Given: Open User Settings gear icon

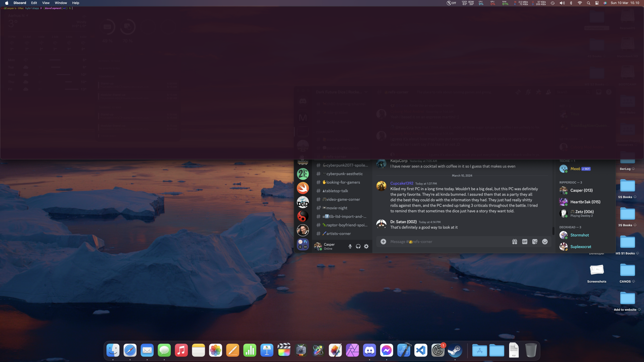Looking at the screenshot, I should (x=366, y=246).
